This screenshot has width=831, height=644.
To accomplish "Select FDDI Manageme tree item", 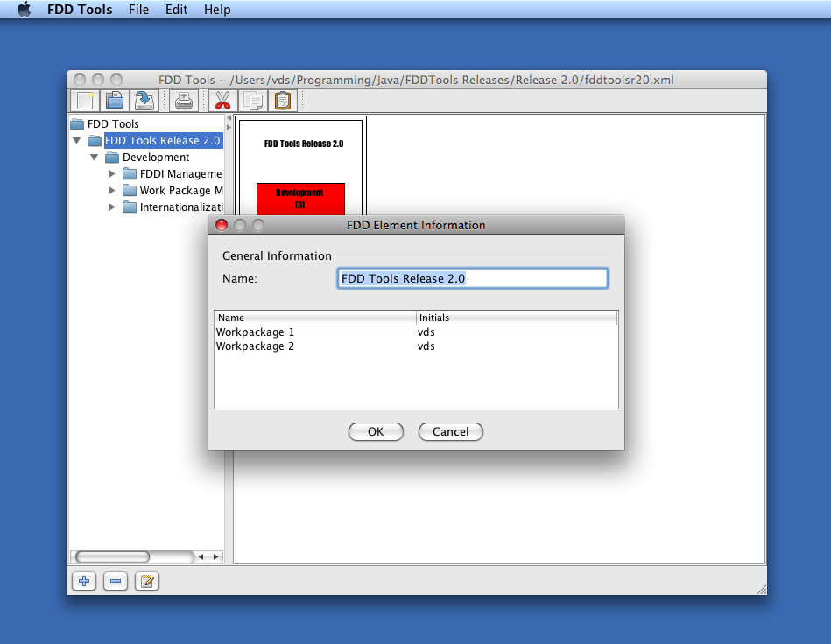I will coord(180,174).
